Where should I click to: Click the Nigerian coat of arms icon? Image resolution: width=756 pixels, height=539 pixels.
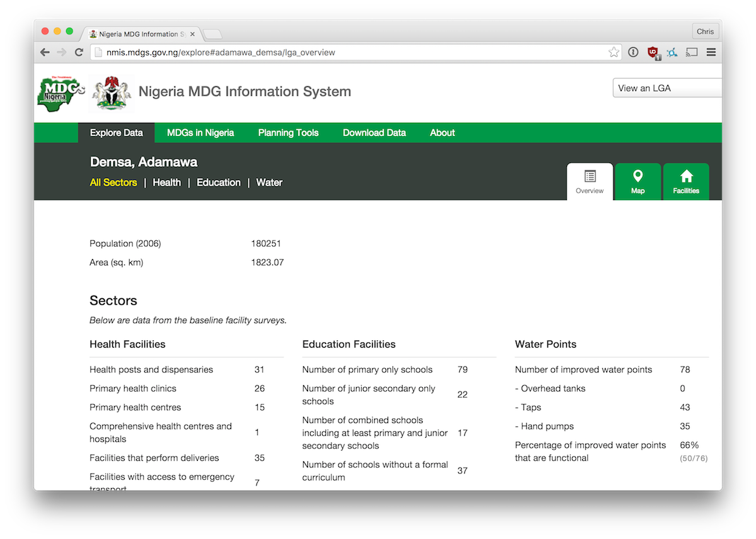[112, 93]
